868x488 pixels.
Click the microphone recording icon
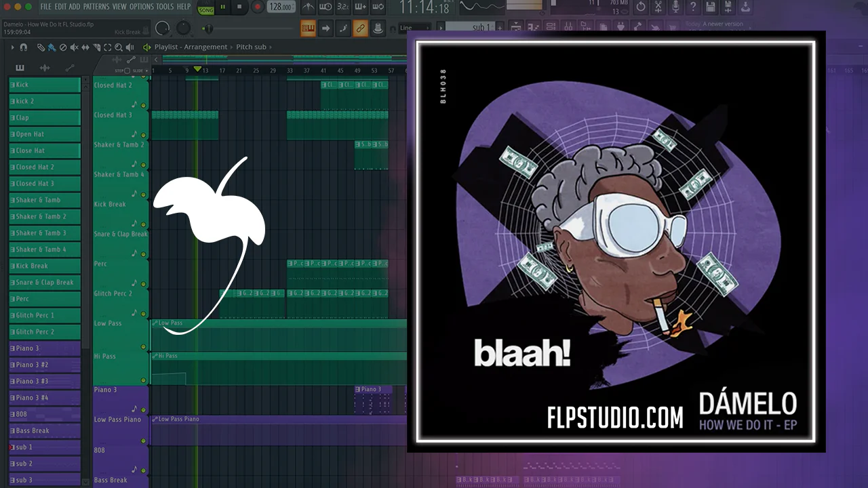coord(675,7)
